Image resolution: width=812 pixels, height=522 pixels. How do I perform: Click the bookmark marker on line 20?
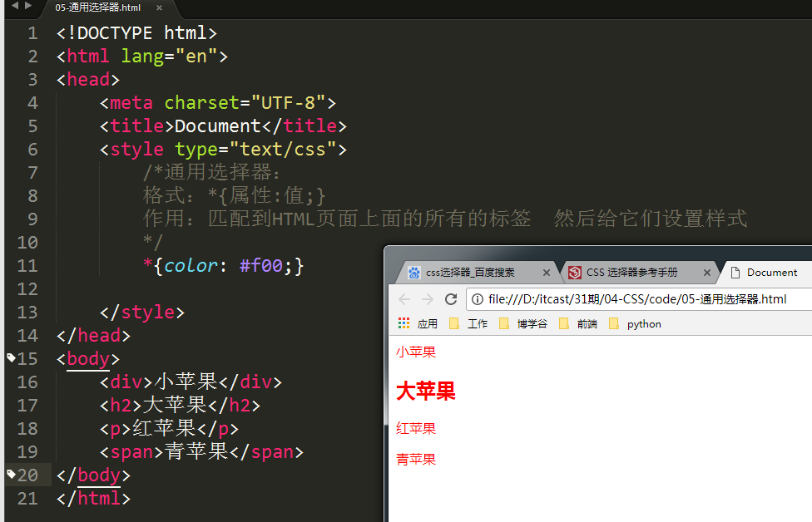(11, 473)
